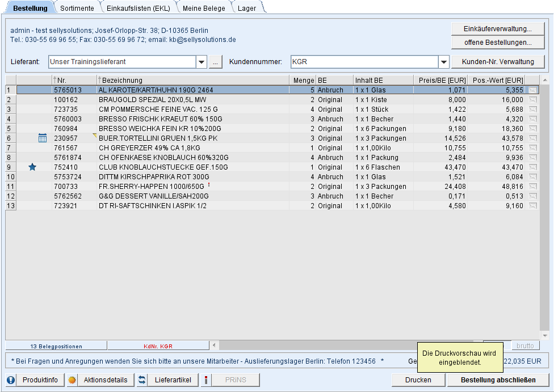Expand the Lieferant dropdown list
This screenshot has width=554, height=392.
pos(202,62)
